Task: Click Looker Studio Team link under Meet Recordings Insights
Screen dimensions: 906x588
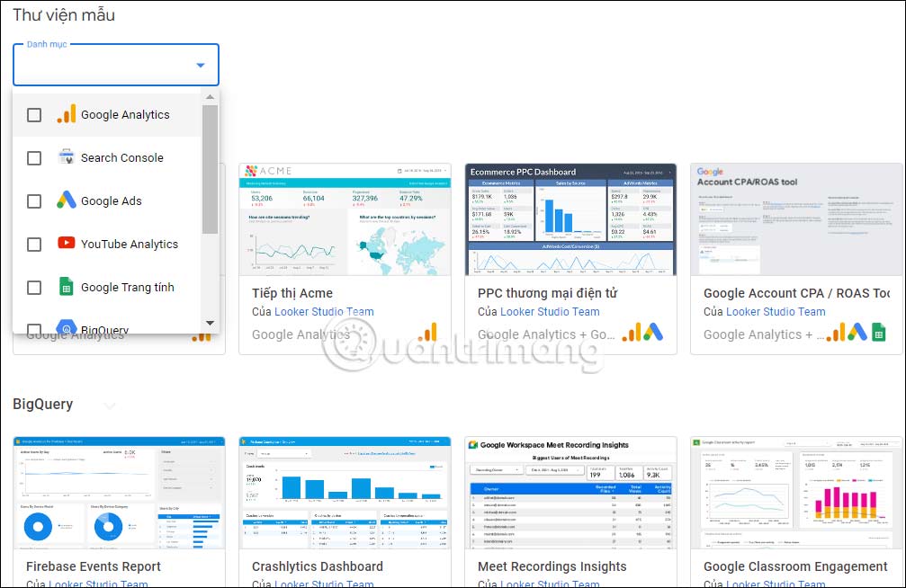Action: coord(550,584)
